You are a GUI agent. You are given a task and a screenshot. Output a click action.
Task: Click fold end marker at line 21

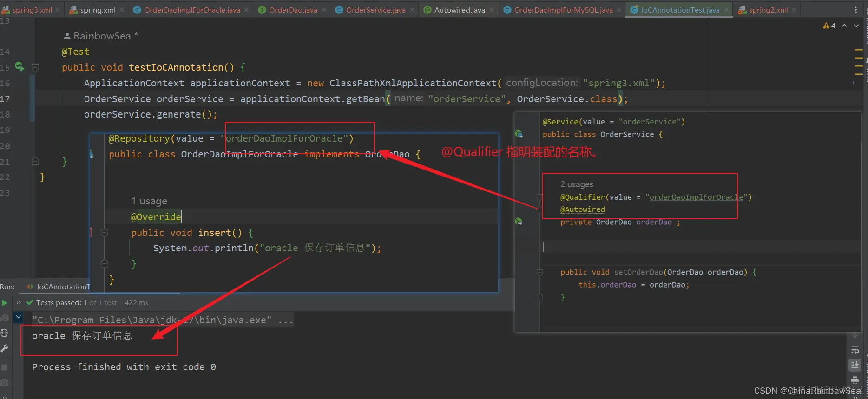pyautogui.click(x=35, y=161)
